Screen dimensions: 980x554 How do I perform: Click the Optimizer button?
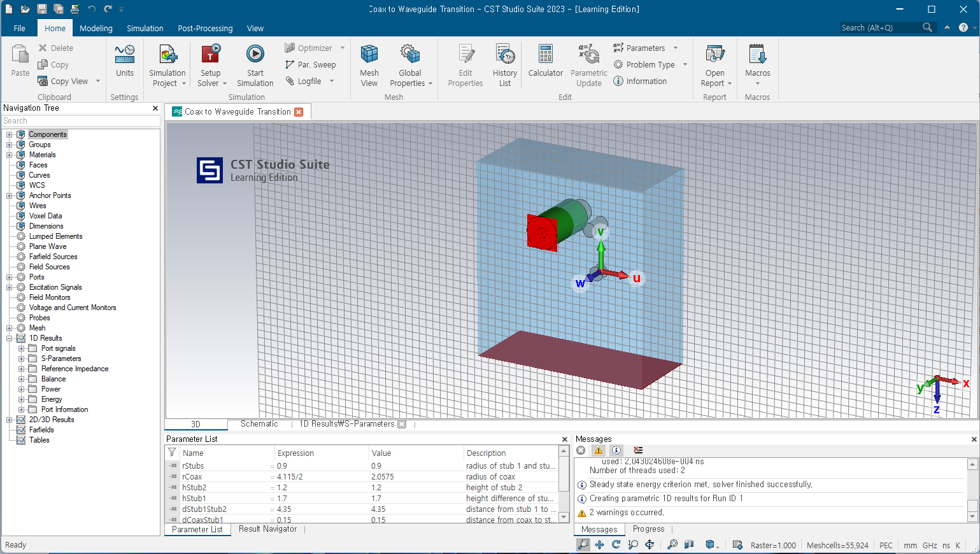click(309, 48)
